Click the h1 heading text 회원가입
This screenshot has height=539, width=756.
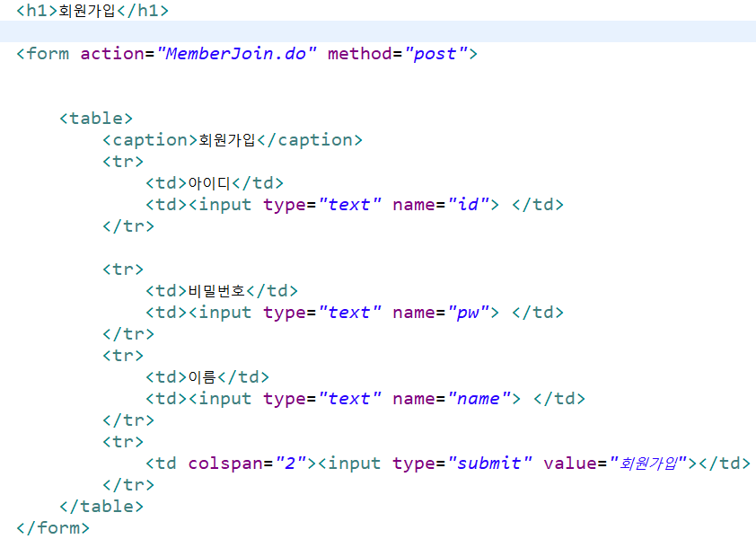[87, 11]
